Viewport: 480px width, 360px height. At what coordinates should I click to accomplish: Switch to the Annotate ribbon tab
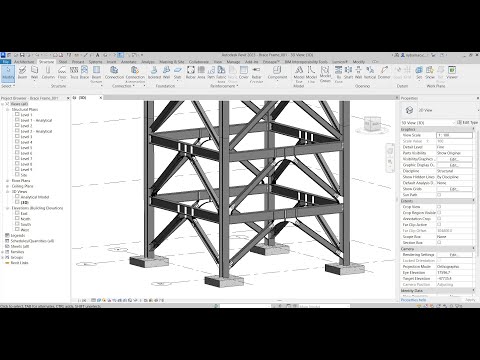(128, 62)
